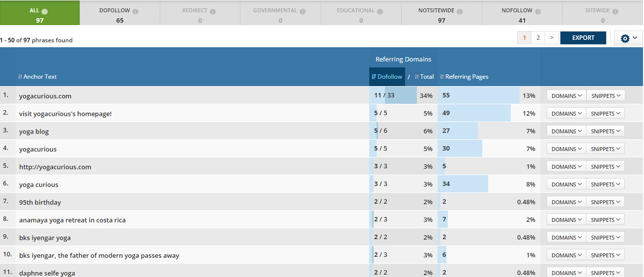Click info icon beside SITEWIDE label
Screen dimensions: 644x277
pyautogui.click(x=615, y=11)
